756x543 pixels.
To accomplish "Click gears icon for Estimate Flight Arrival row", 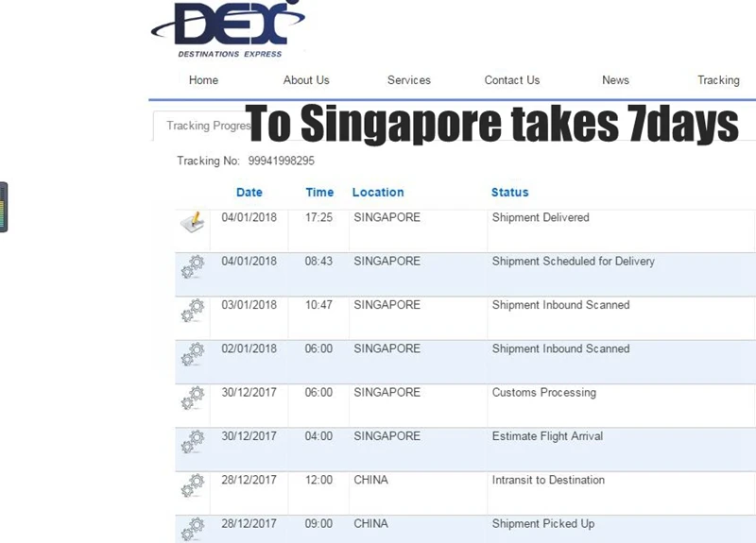I will coord(193,442).
